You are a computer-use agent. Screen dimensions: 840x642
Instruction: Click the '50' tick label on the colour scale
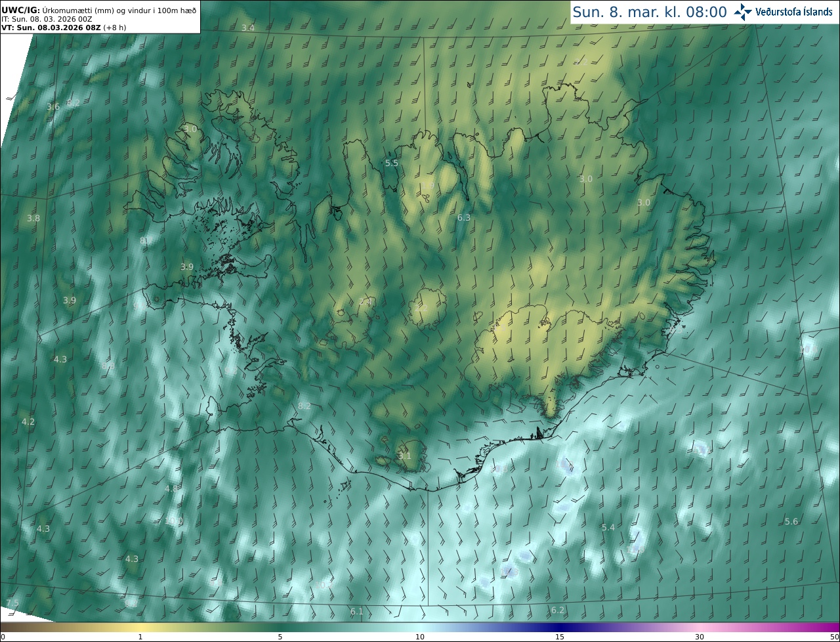(x=834, y=637)
